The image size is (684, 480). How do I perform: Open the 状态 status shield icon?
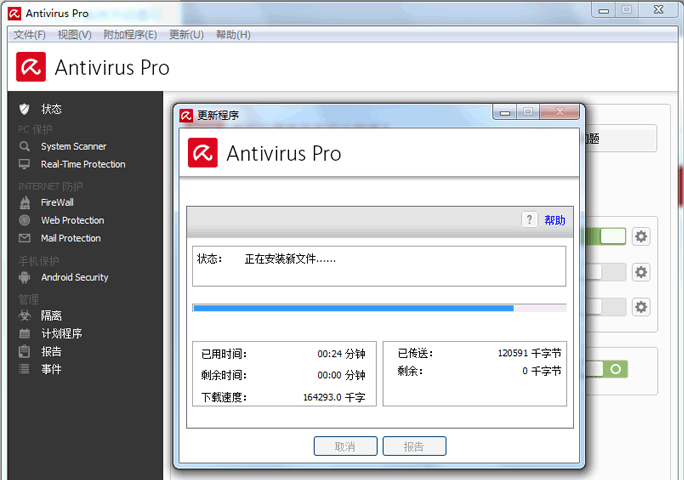point(24,109)
